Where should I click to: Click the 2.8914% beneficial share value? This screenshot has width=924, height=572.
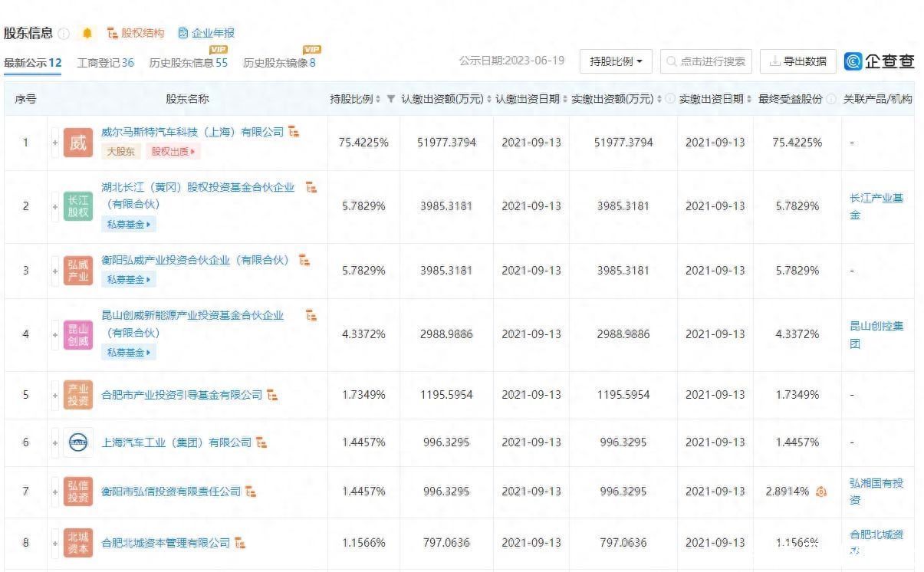click(788, 491)
